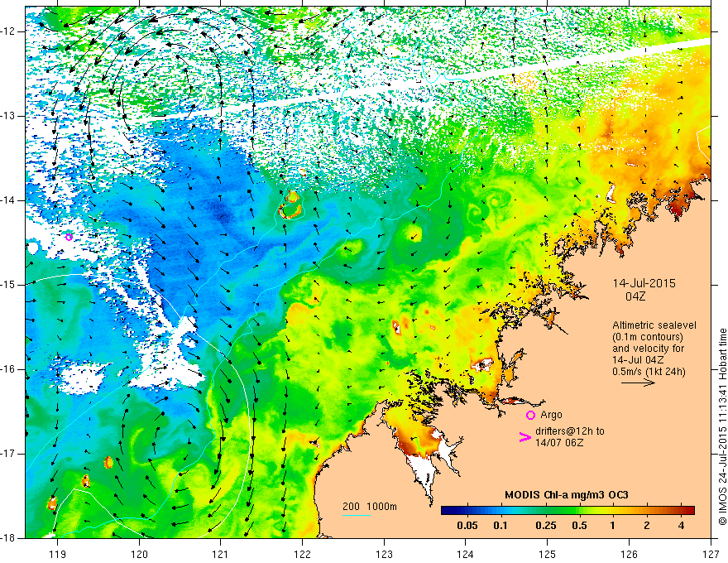This screenshot has width=728, height=563.
Task: Click the magenta Argo circle legend marker
Action: [530, 416]
